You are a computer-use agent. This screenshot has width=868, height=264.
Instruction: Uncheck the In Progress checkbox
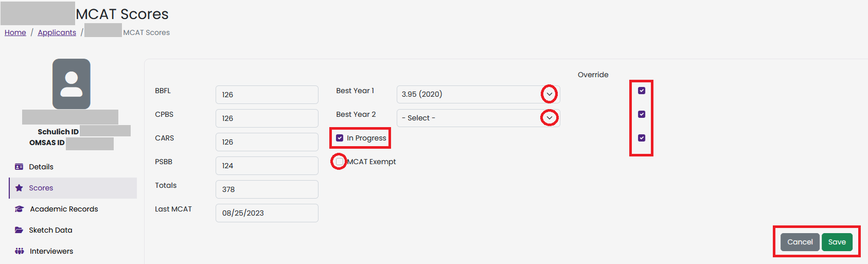340,138
